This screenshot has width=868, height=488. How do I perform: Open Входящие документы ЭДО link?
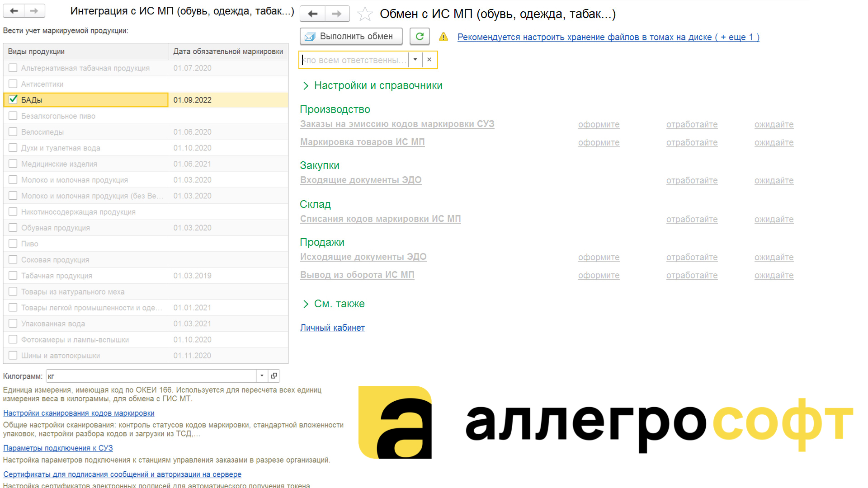click(x=361, y=180)
